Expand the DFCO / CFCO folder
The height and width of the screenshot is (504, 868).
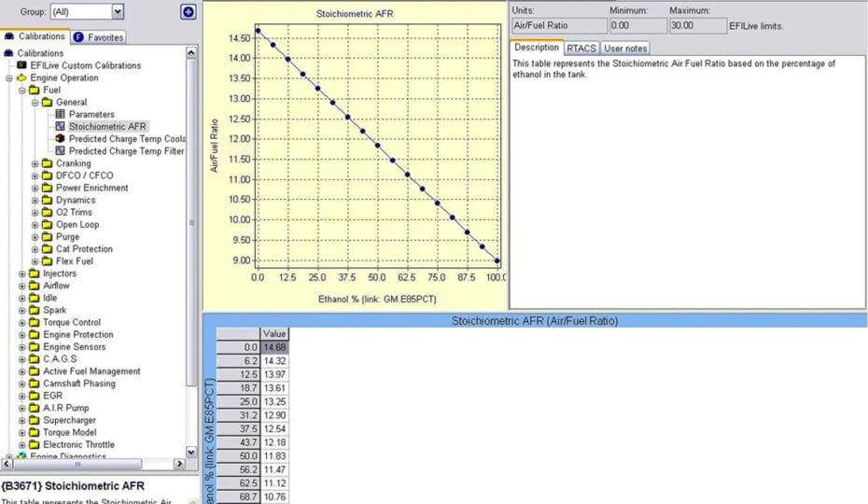pyautogui.click(x=35, y=176)
